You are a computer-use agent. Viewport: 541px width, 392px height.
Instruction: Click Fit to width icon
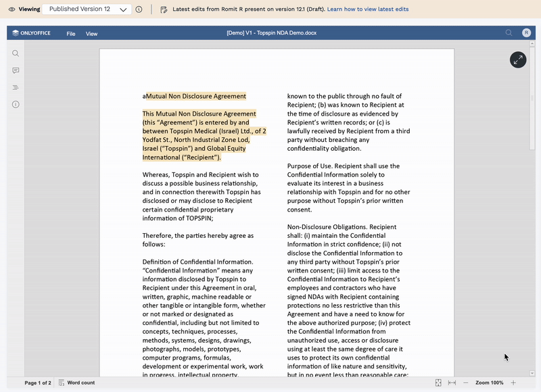452,383
